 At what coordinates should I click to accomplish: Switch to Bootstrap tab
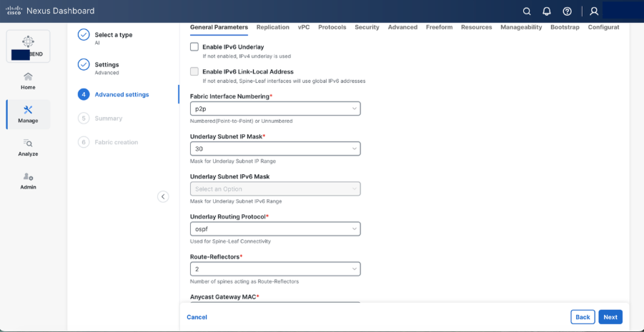[565, 27]
